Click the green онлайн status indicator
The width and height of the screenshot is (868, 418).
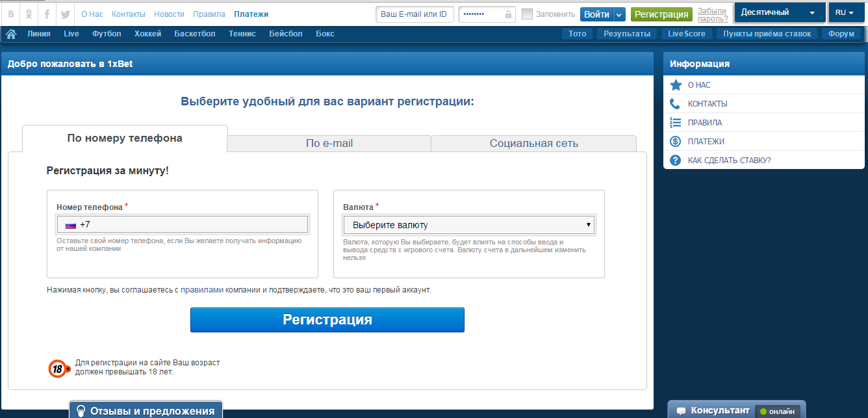coord(778,411)
